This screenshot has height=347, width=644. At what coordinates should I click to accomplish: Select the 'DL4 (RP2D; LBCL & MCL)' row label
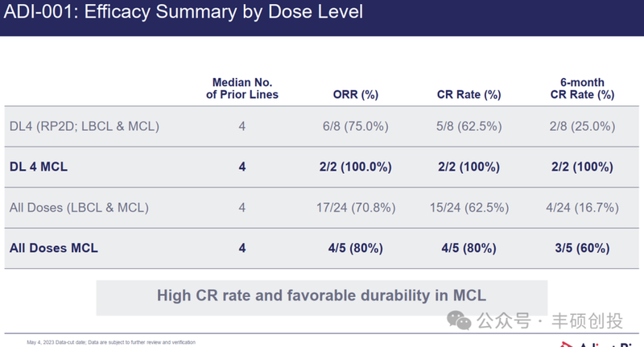coord(85,126)
